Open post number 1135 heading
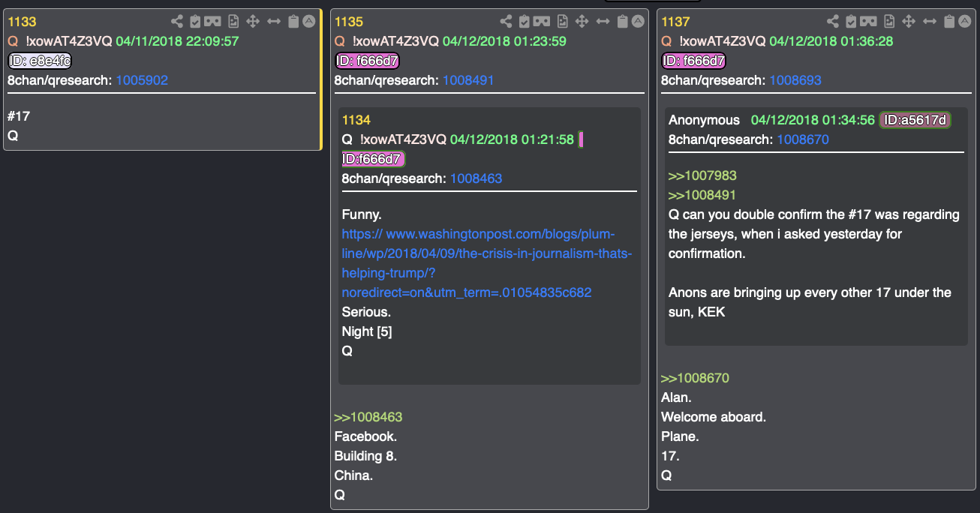 click(349, 22)
